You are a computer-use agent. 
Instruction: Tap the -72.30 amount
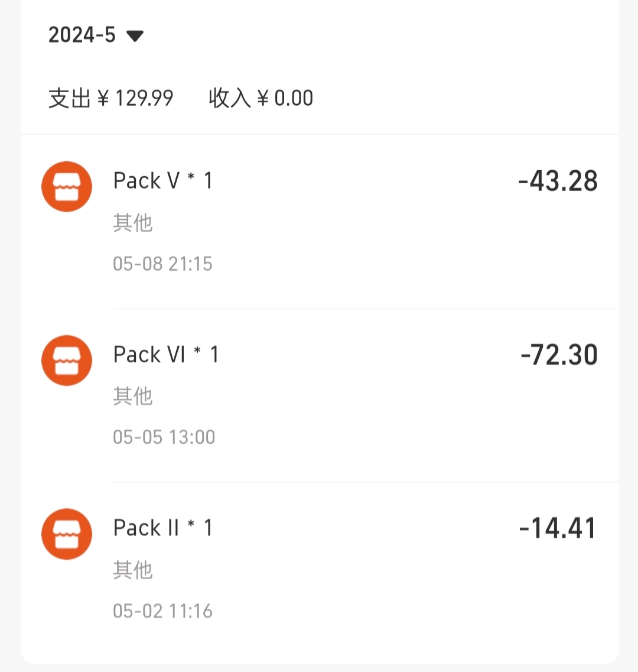point(559,355)
